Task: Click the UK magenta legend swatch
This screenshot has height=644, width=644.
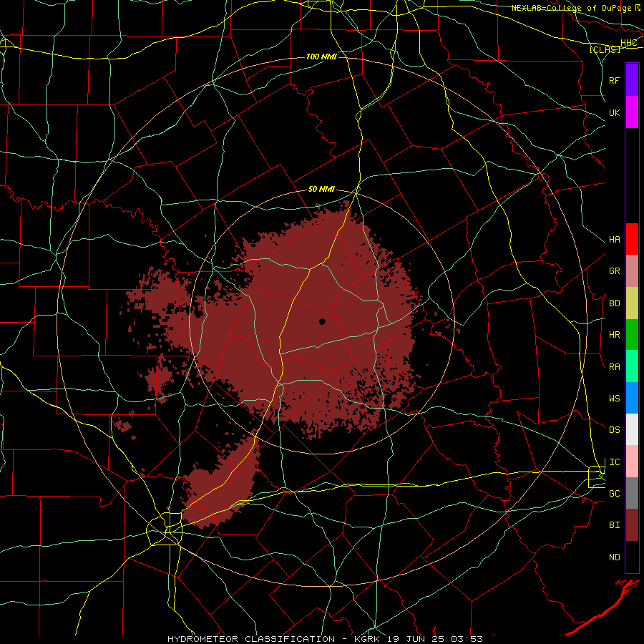Action: point(632,112)
